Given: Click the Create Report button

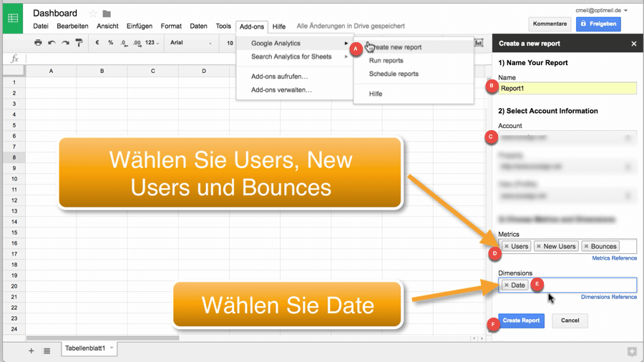Looking at the screenshot, I should (x=521, y=321).
